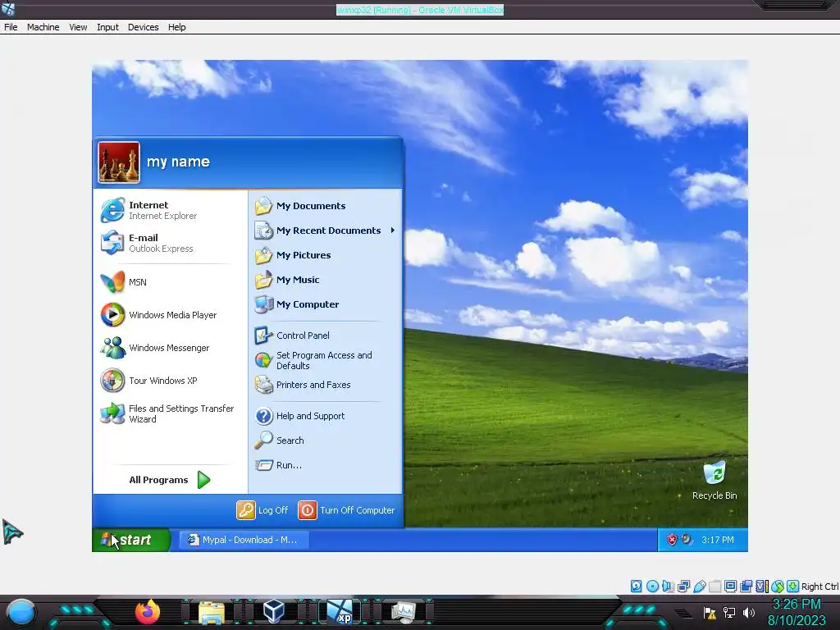Switch to Mypal - Download taskbar button
This screenshot has width=840, height=630.
coord(243,540)
